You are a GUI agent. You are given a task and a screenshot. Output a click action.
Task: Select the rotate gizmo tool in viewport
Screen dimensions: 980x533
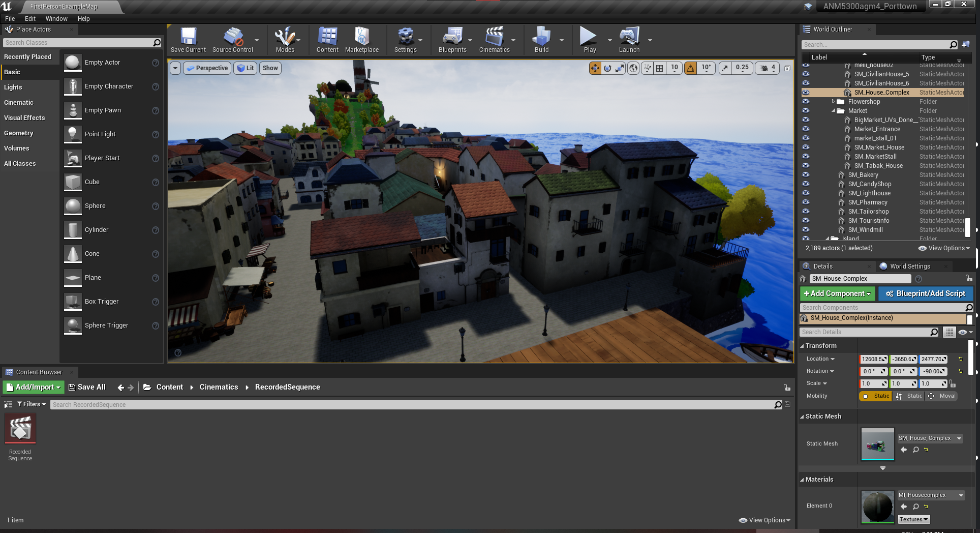click(607, 68)
